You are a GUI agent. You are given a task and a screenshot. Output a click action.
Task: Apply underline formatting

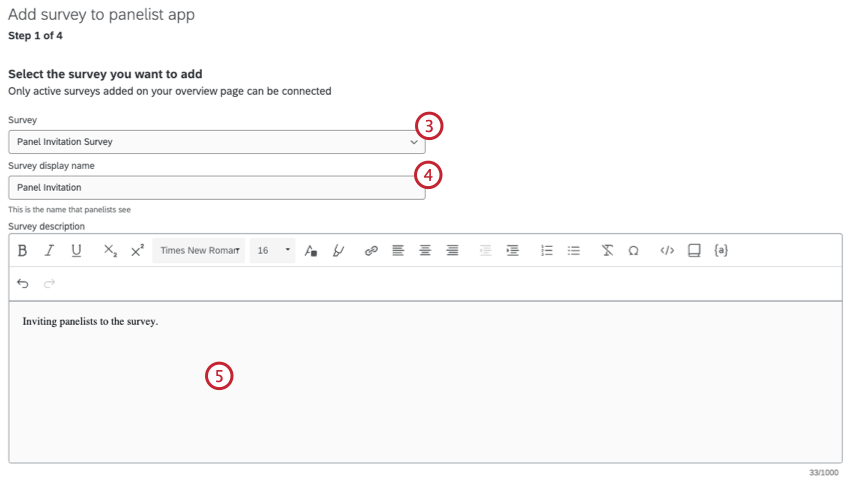(x=76, y=250)
